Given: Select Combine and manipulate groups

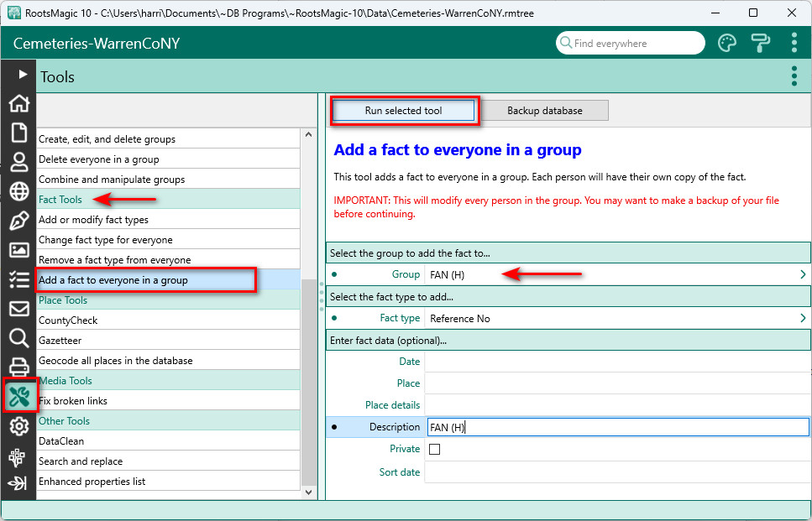Looking at the screenshot, I should (168, 180).
